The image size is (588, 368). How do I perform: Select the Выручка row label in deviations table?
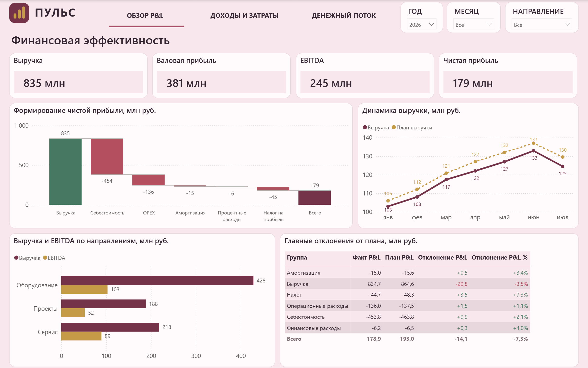297,284
